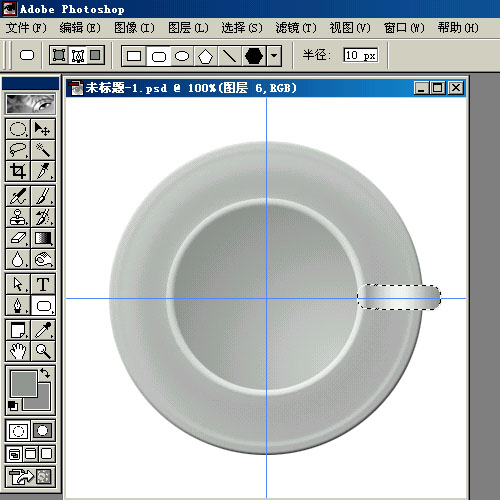The image size is (500, 500).
Task: Choose Polygon shape in options bar
Action: [x=206, y=56]
